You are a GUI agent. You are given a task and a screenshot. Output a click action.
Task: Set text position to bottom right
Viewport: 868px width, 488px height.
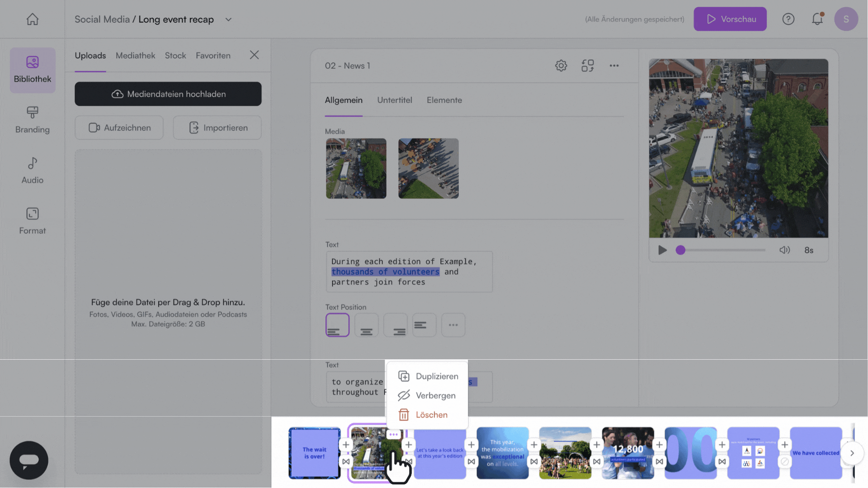pos(395,325)
